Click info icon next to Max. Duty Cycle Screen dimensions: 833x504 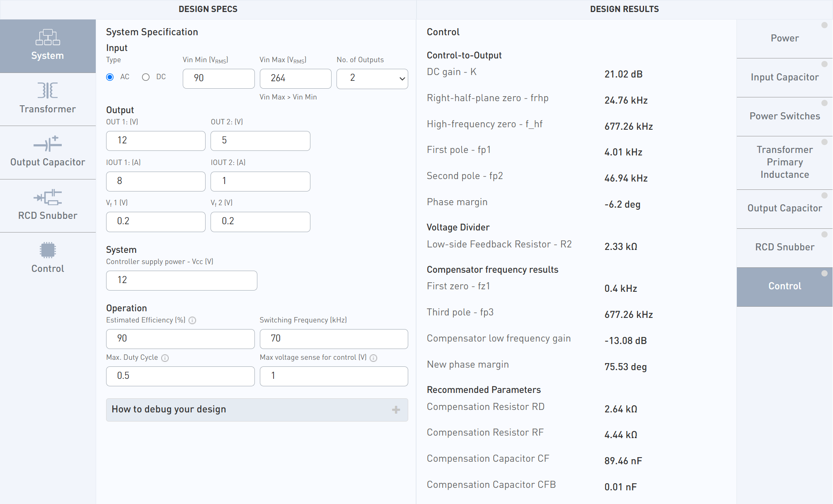(165, 358)
